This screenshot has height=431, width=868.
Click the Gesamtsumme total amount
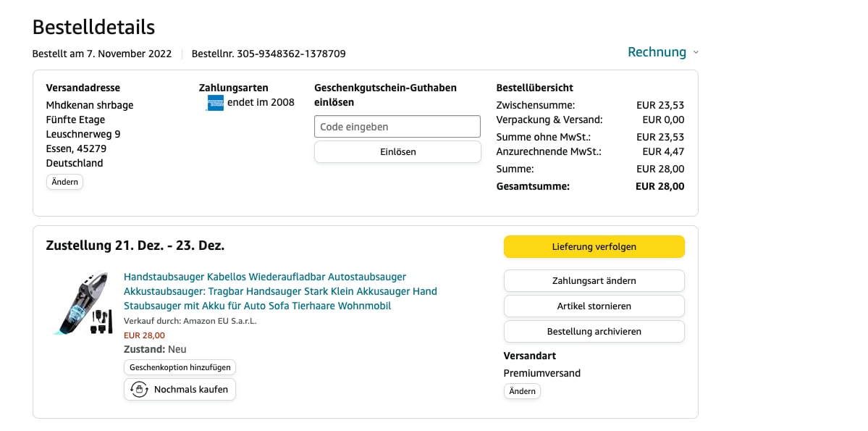[660, 186]
